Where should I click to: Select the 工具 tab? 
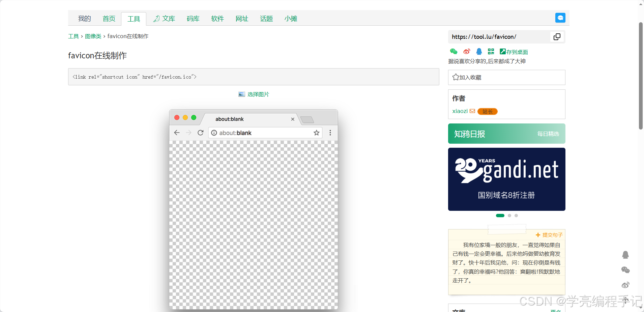(134, 19)
